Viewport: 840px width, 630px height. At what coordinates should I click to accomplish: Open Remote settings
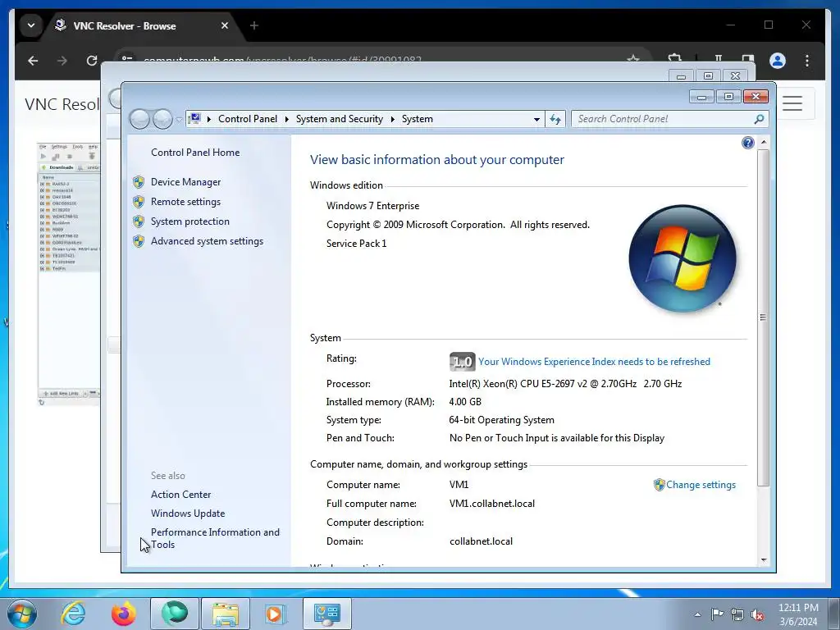point(185,202)
